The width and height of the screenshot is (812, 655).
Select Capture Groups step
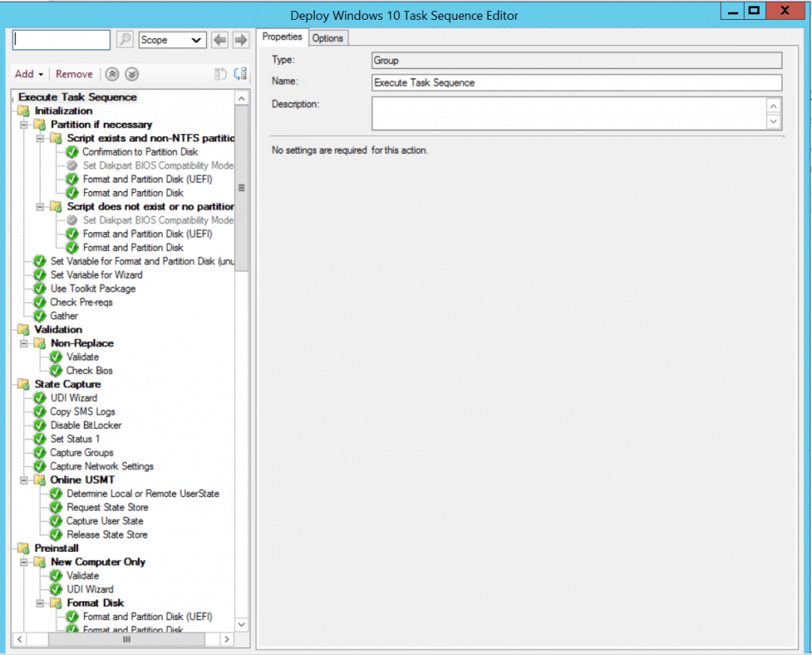point(82,453)
